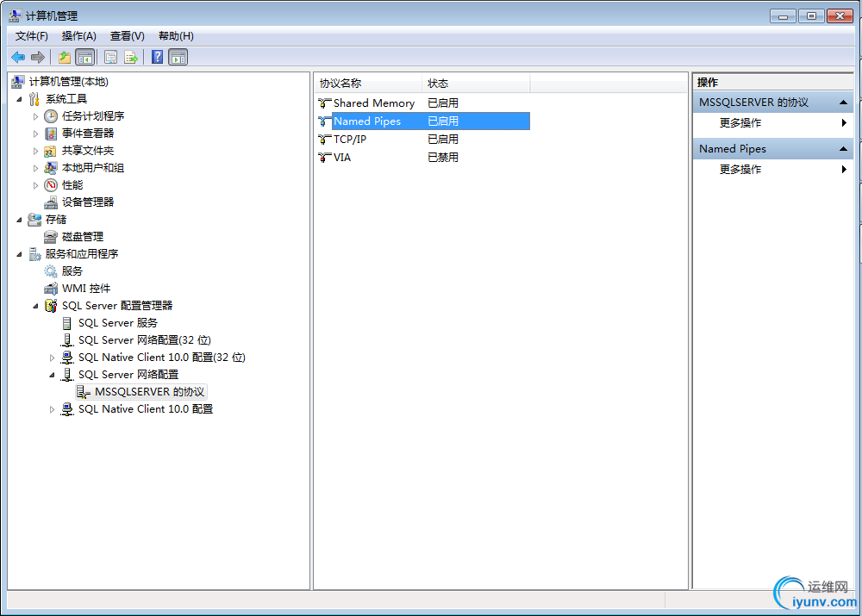Image resolution: width=862 pixels, height=616 pixels.
Task: Click the Refresh toolbar icon
Action: pos(110,57)
